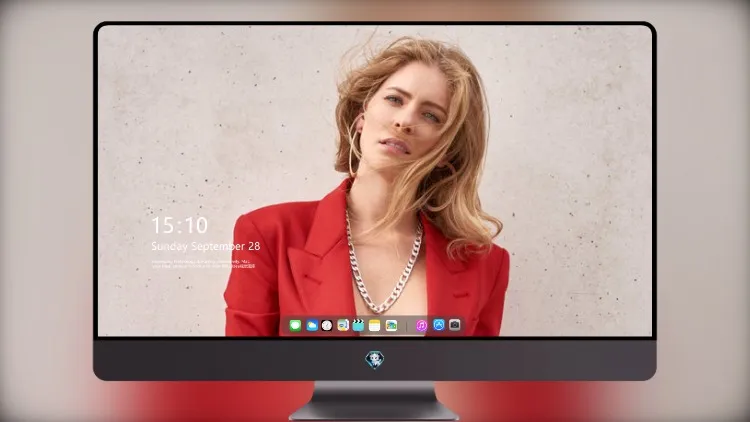
Task: Open the Clock app in the dock
Action: (327, 326)
